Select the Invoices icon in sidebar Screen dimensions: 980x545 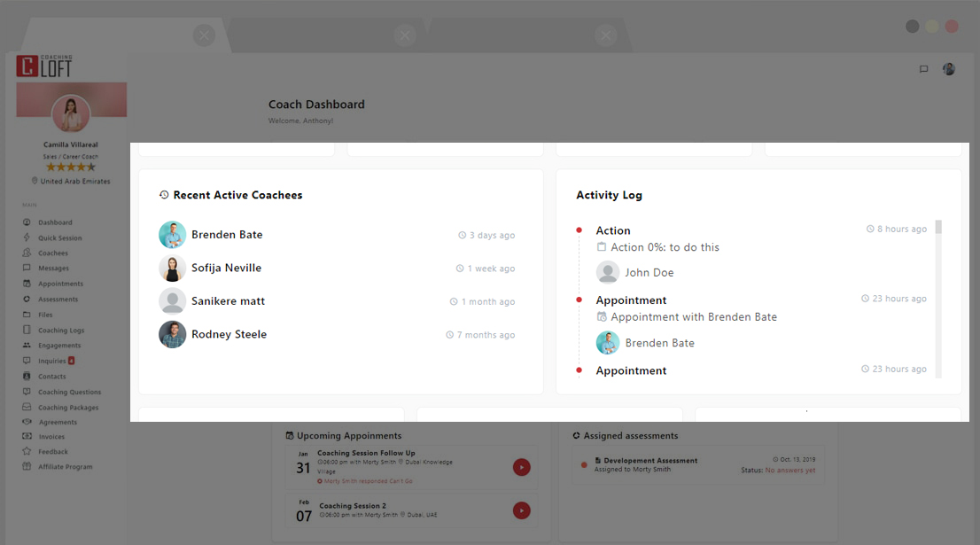click(28, 436)
